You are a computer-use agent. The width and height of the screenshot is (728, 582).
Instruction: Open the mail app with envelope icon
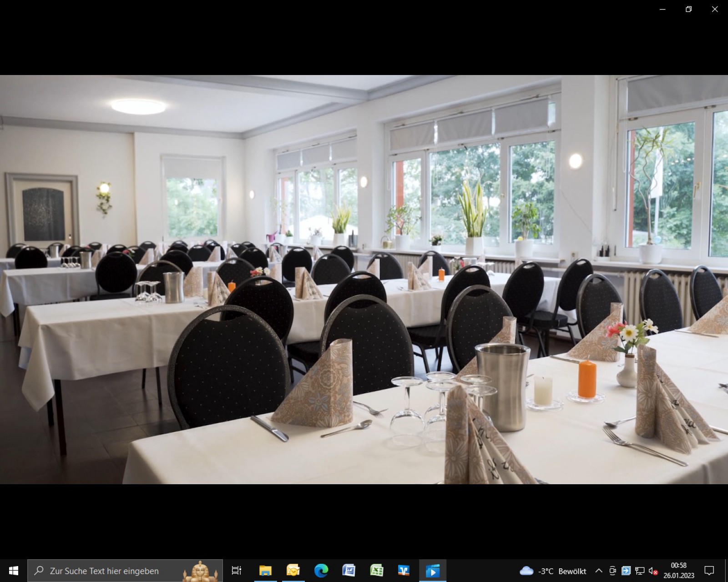coord(293,571)
